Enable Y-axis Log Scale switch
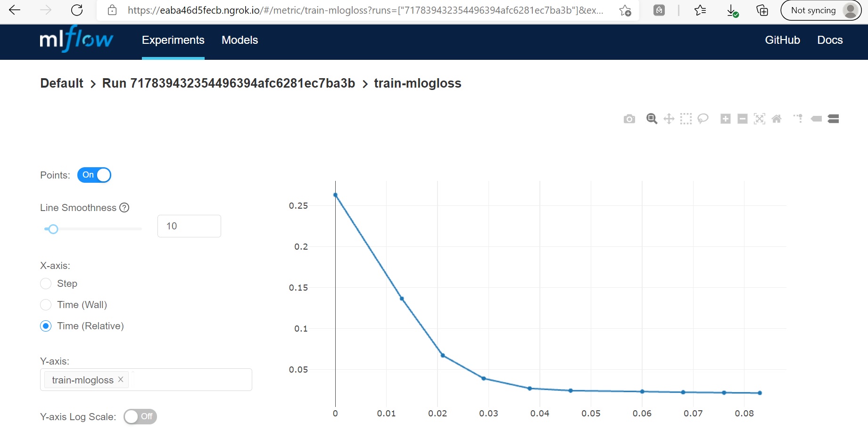The height and width of the screenshot is (447, 868). (x=140, y=416)
